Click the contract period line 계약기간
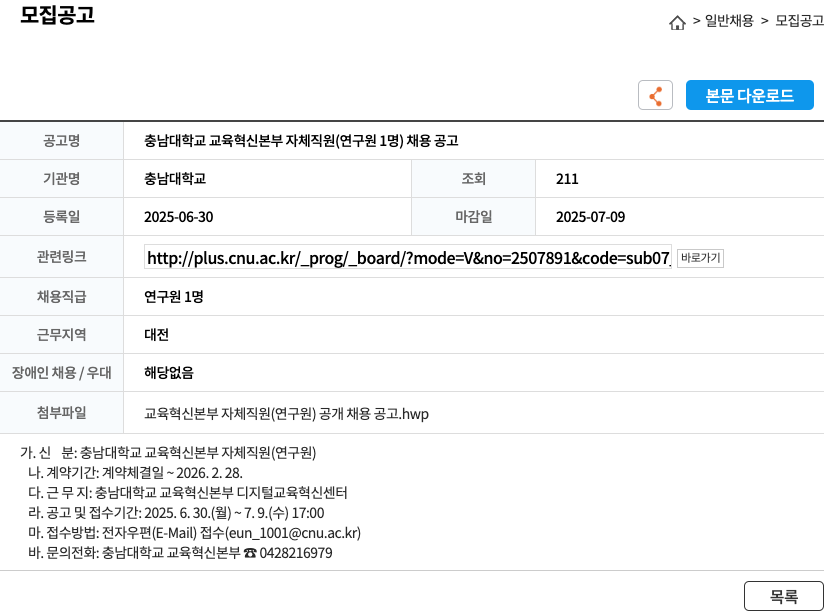This screenshot has height=611, width=824. (136, 473)
